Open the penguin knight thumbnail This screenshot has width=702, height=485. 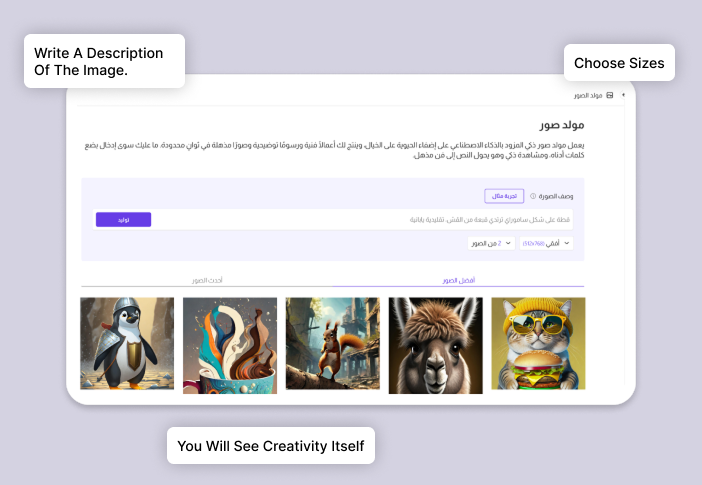pyautogui.click(x=127, y=343)
